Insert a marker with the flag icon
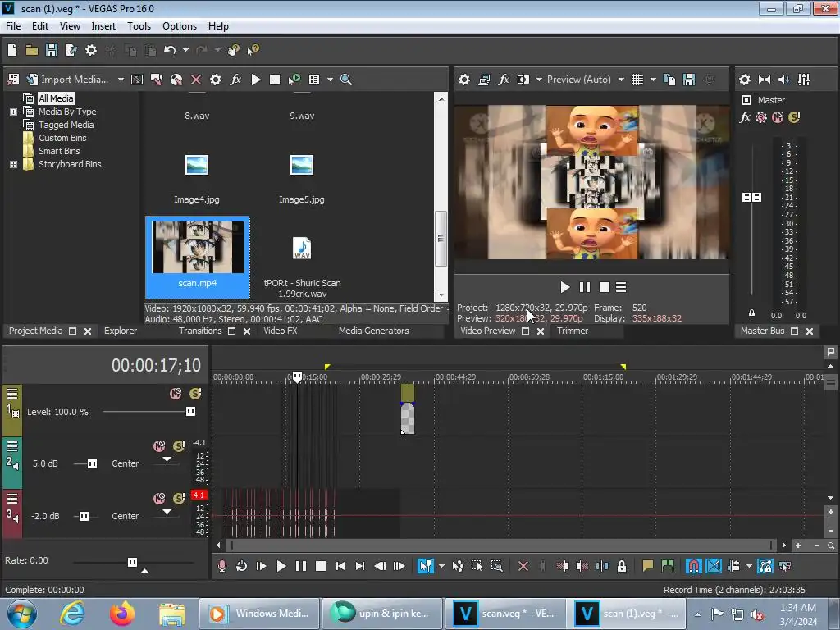Viewport: 840px width, 630px height. [x=648, y=566]
